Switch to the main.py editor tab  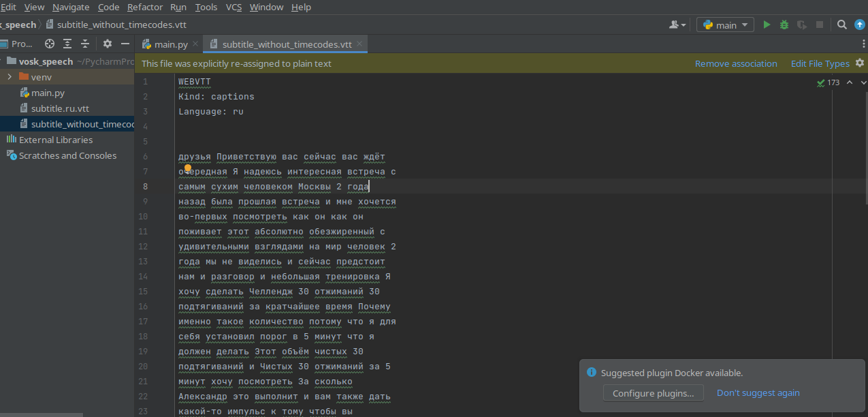click(x=170, y=44)
